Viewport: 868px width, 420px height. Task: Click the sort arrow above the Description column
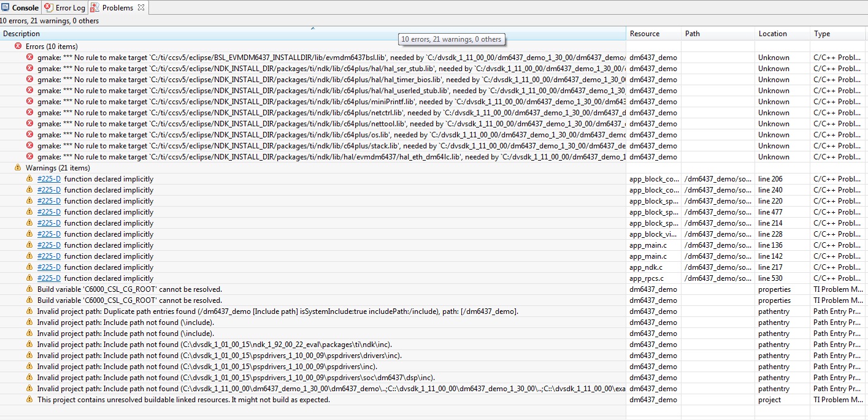click(x=312, y=28)
